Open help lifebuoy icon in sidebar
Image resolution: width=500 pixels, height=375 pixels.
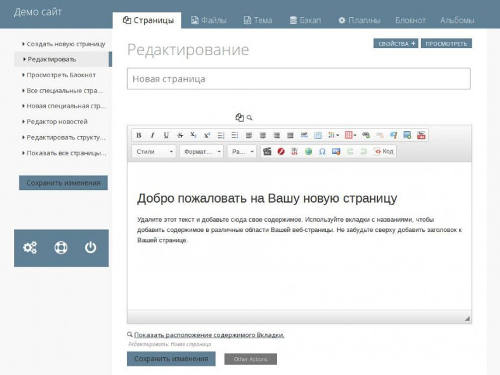click(x=61, y=248)
